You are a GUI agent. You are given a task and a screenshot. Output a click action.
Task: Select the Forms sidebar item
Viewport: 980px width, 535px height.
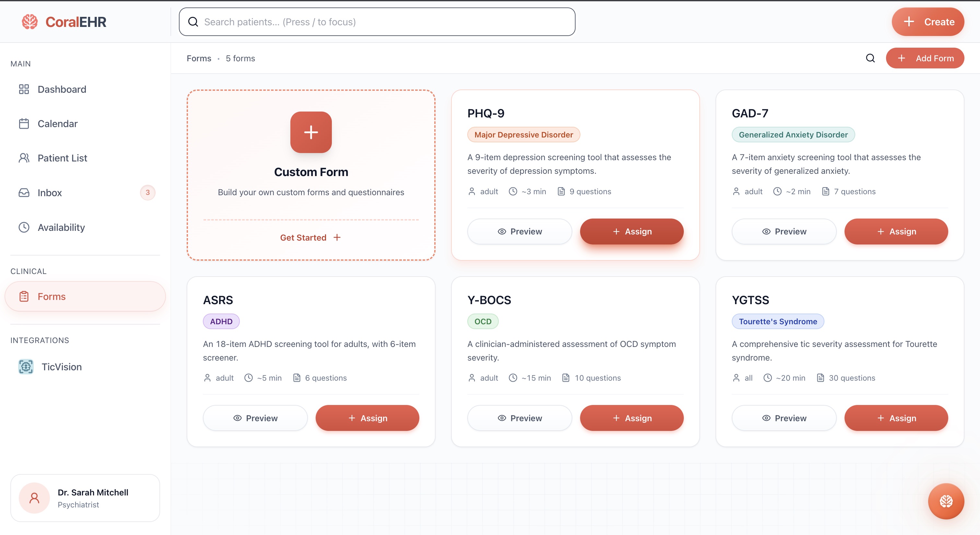[x=51, y=296]
